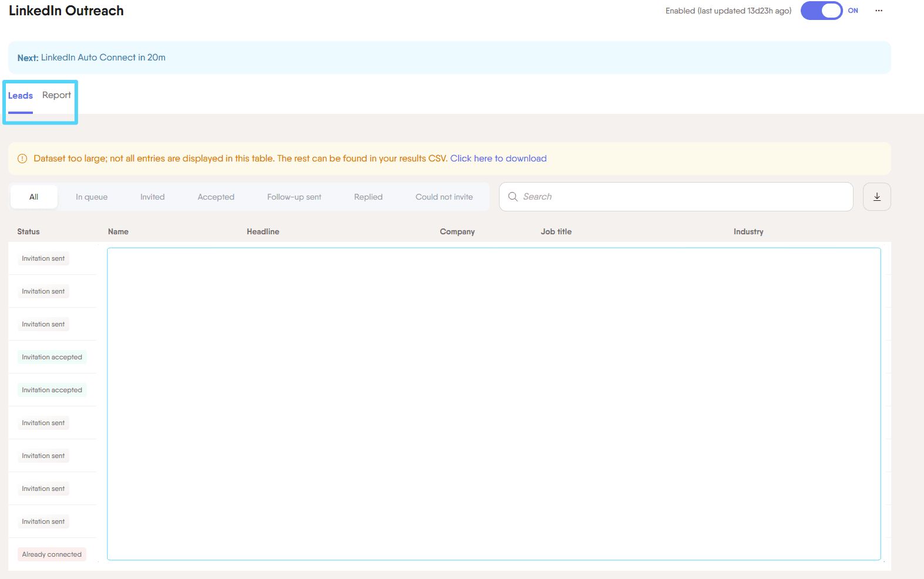Screen dimensions: 924x579
Task: Switch to the Leads tab
Action: coord(21,96)
